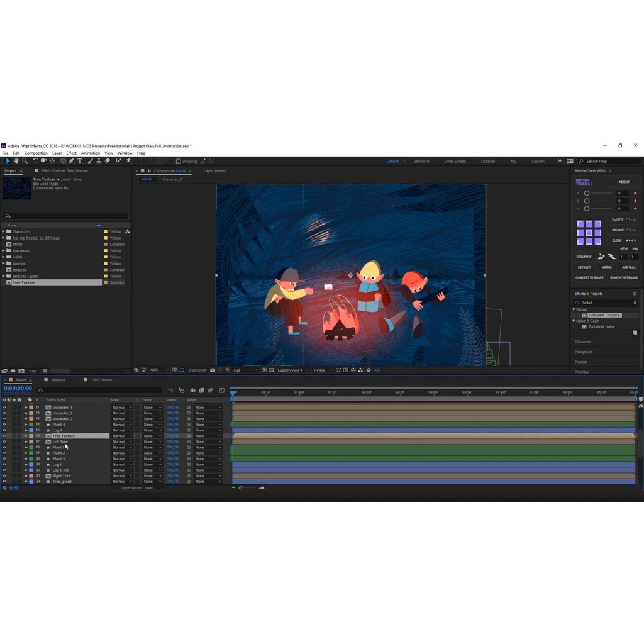
Task: Click the ADD NULL button
Action: coord(628,267)
